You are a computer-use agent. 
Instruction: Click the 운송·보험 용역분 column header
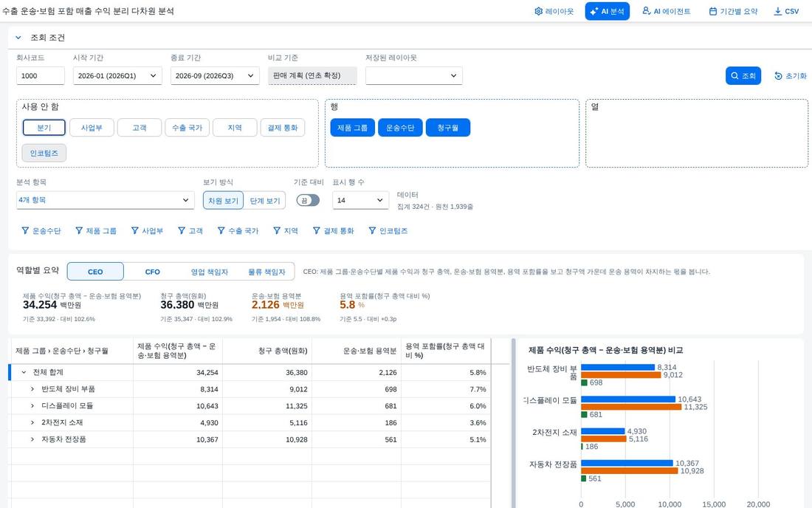coord(357,351)
